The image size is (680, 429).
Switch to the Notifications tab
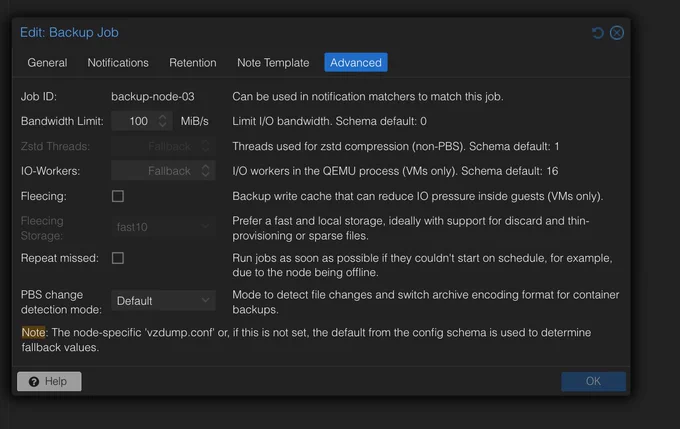(x=118, y=62)
